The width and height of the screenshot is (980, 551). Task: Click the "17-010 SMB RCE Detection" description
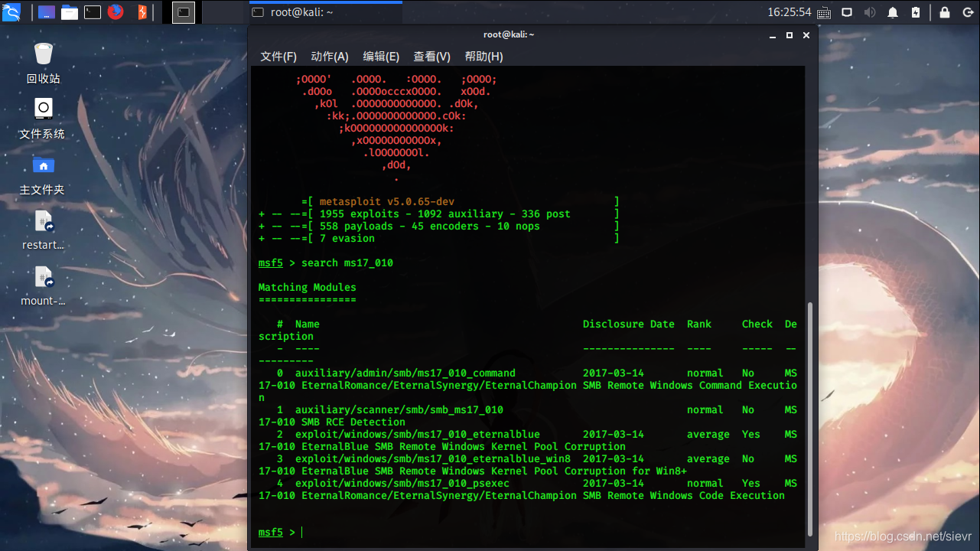pyautogui.click(x=331, y=422)
